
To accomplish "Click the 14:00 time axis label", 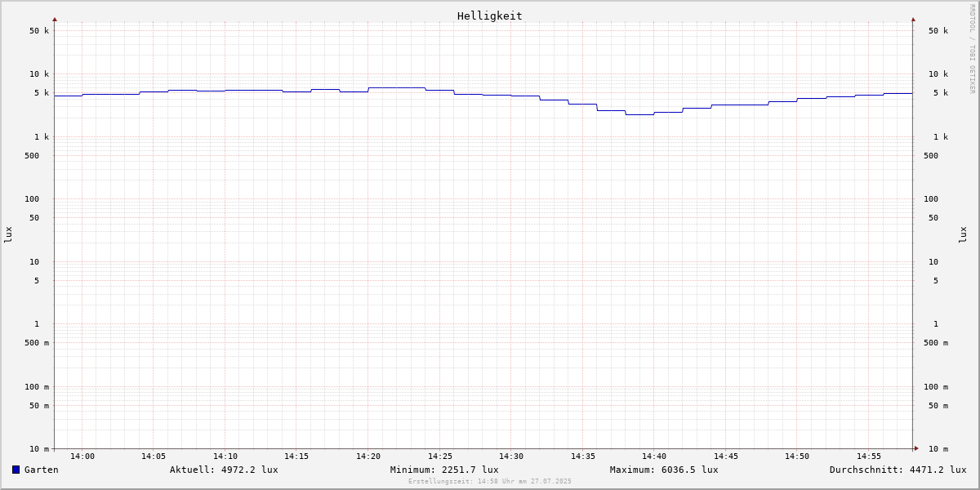I will tap(82, 457).
